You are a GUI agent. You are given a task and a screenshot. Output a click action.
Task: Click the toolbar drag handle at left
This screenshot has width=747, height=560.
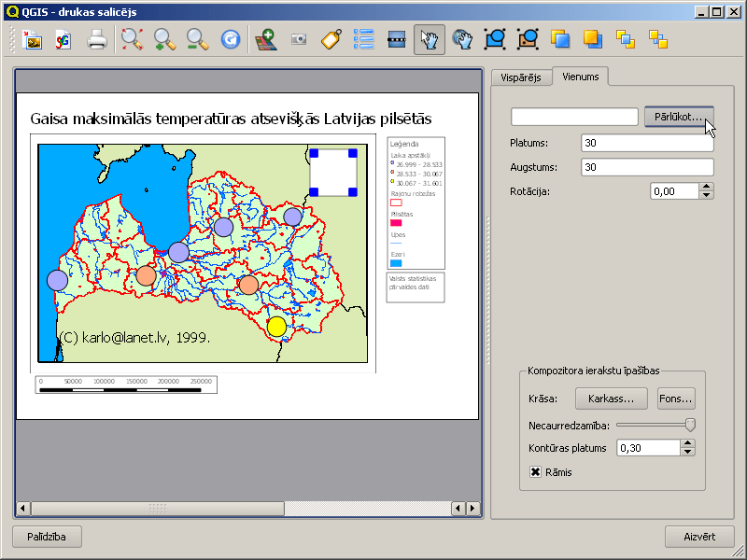click(x=12, y=39)
